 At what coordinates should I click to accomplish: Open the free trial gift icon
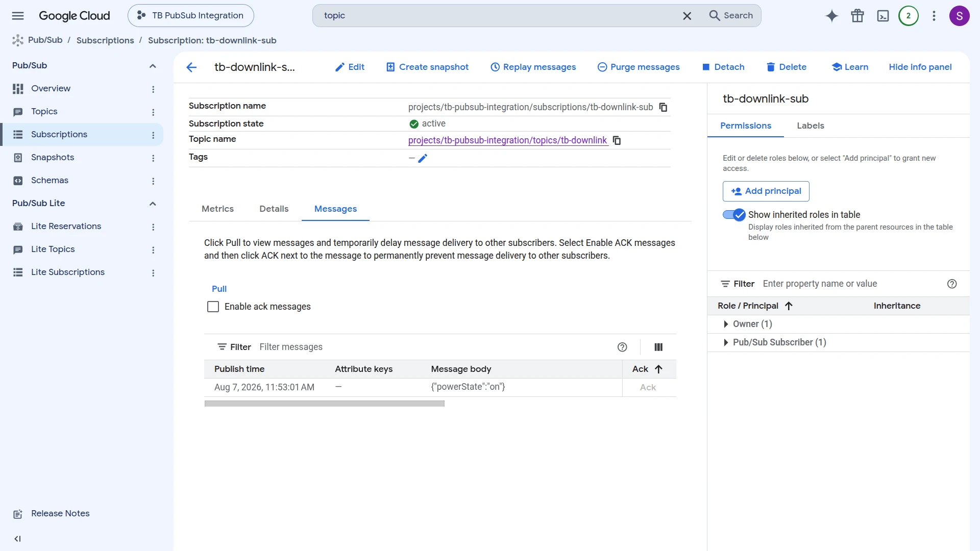tap(857, 16)
